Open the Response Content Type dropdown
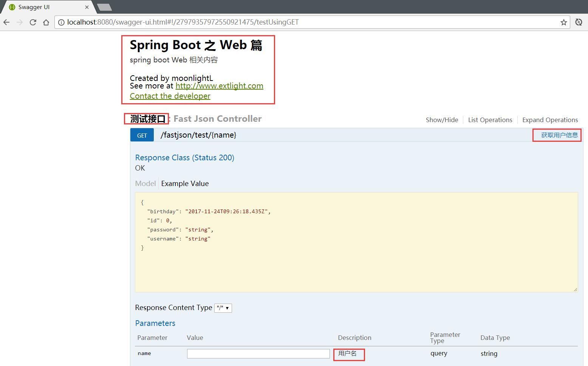Image resolution: width=588 pixels, height=366 pixels. coord(223,308)
